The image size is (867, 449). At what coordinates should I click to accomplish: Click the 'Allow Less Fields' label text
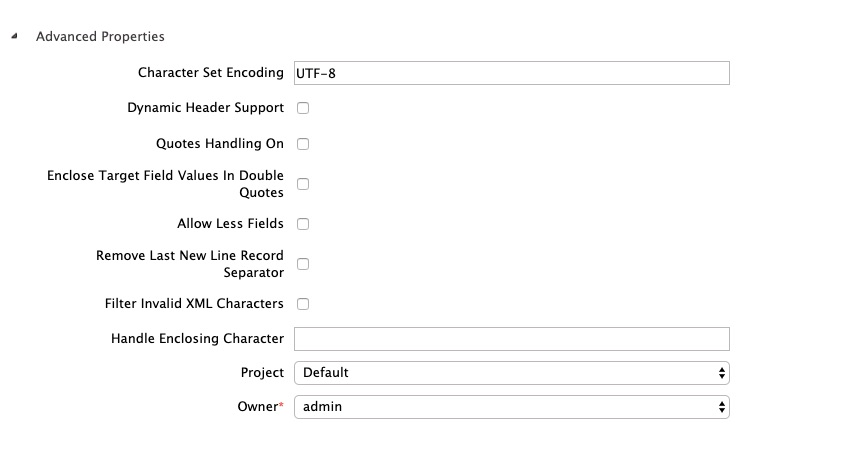[230, 223]
